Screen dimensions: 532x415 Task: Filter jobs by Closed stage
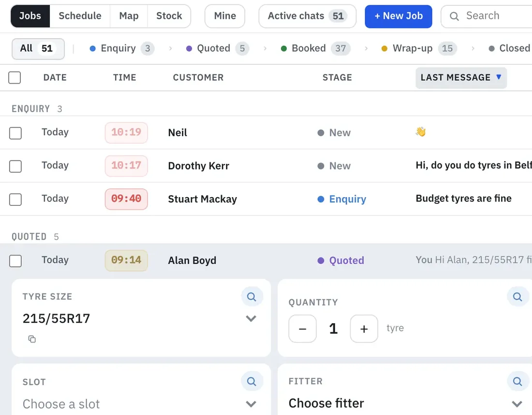pyautogui.click(x=510, y=48)
